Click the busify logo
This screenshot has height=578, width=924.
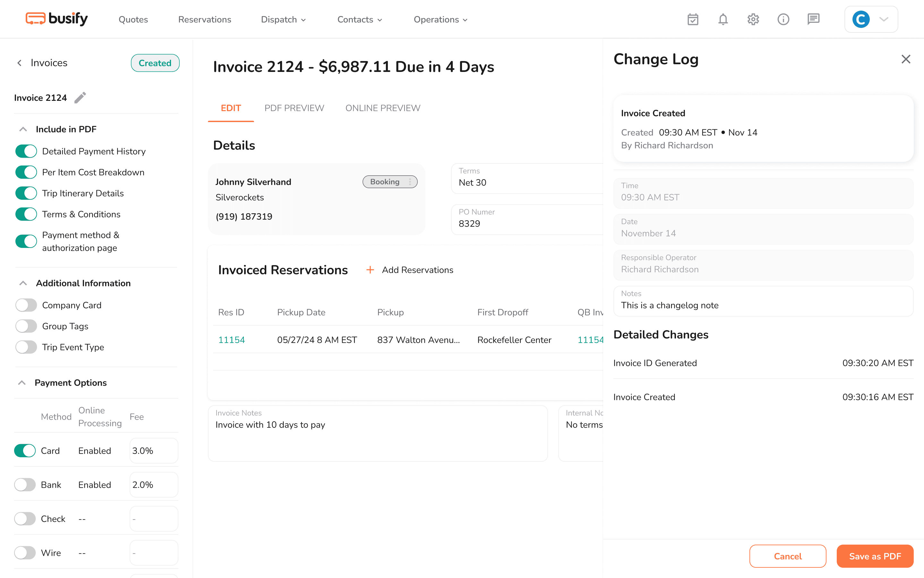click(56, 18)
